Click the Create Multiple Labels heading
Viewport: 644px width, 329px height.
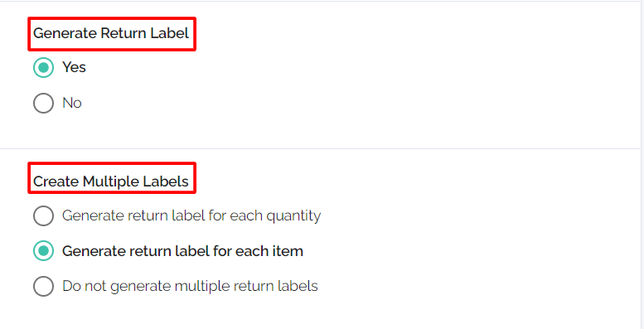click(111, 181)
